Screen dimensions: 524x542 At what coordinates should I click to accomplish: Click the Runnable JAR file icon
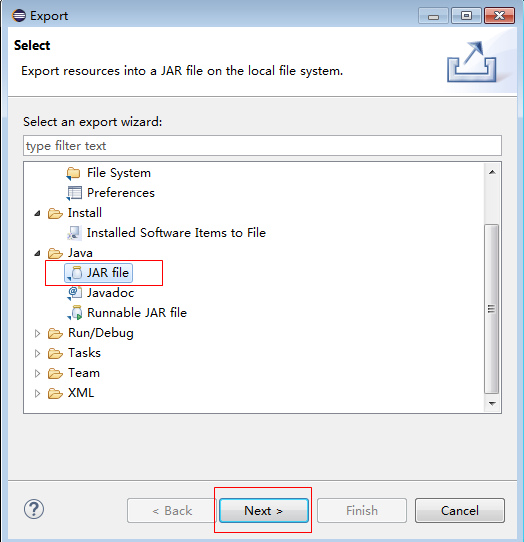(75, 313)
